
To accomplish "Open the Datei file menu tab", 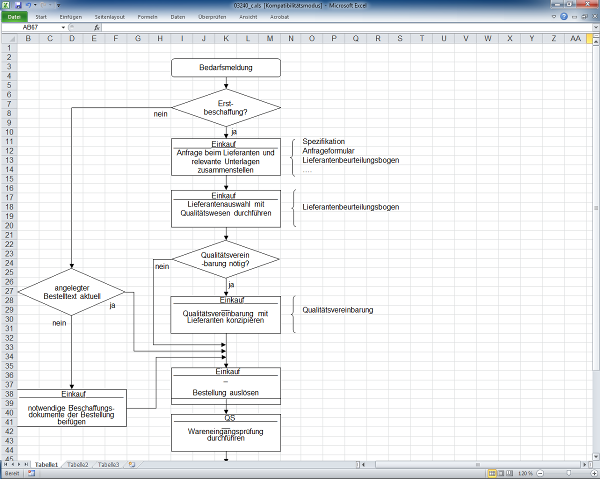I will pos(14,17).
